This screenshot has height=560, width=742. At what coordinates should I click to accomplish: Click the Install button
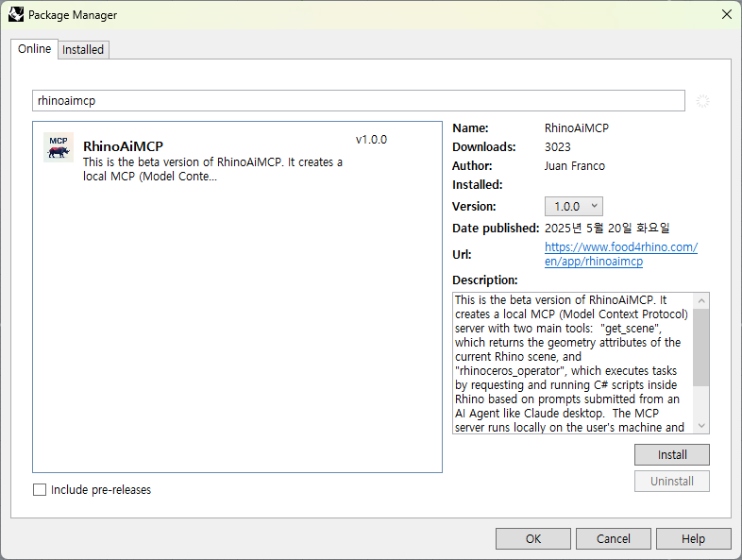[x=671, y=455]
